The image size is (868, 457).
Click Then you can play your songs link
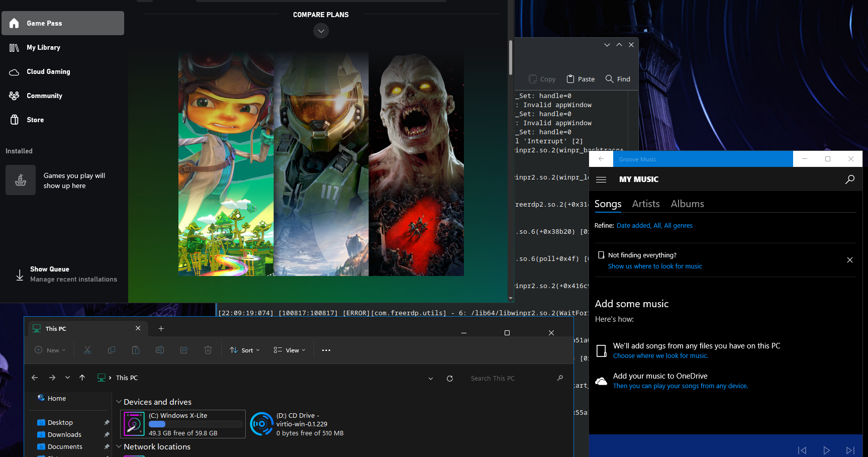tap(681, 386)
